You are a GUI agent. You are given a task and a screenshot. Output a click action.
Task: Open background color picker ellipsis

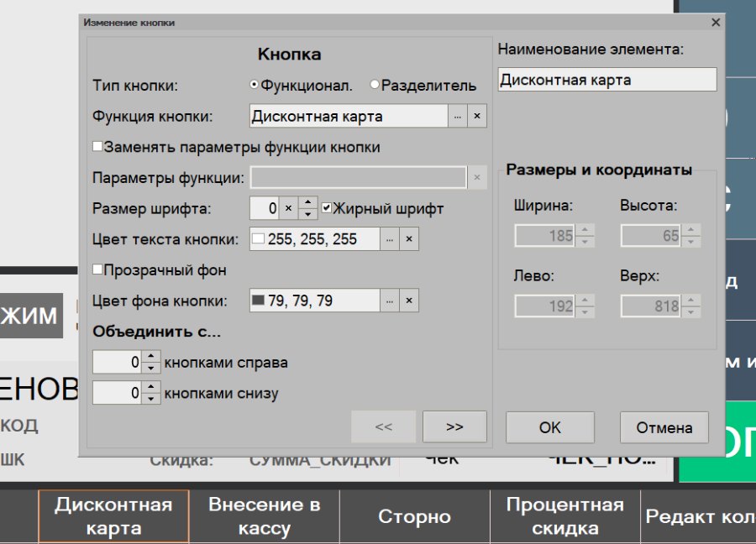tap(390, 301)
